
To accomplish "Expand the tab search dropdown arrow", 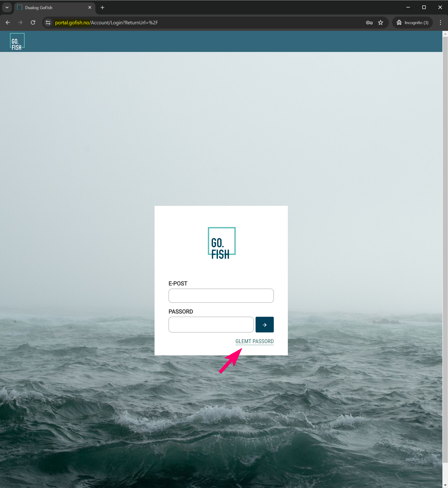I will 7,7.
